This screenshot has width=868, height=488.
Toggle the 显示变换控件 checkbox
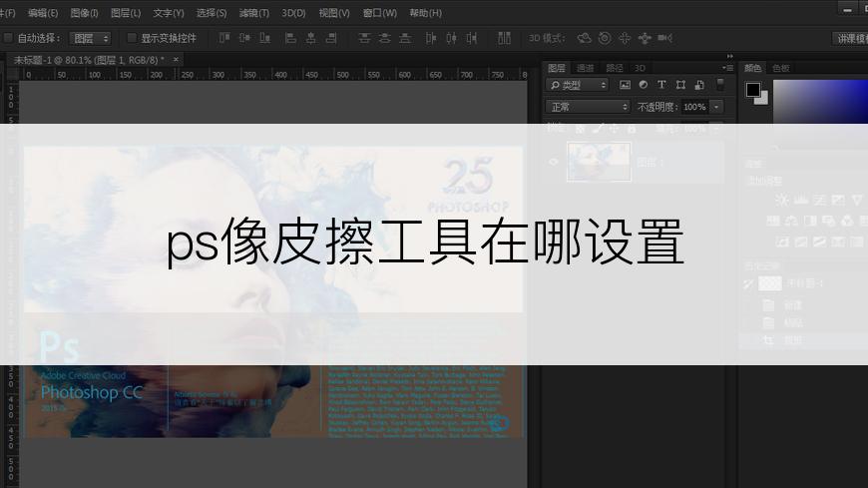(132, 38)
